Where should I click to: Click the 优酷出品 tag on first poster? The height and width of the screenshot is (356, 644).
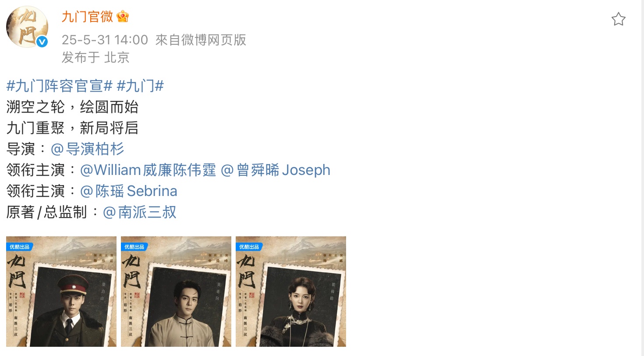pyautogui.click(x=19, y=247)
